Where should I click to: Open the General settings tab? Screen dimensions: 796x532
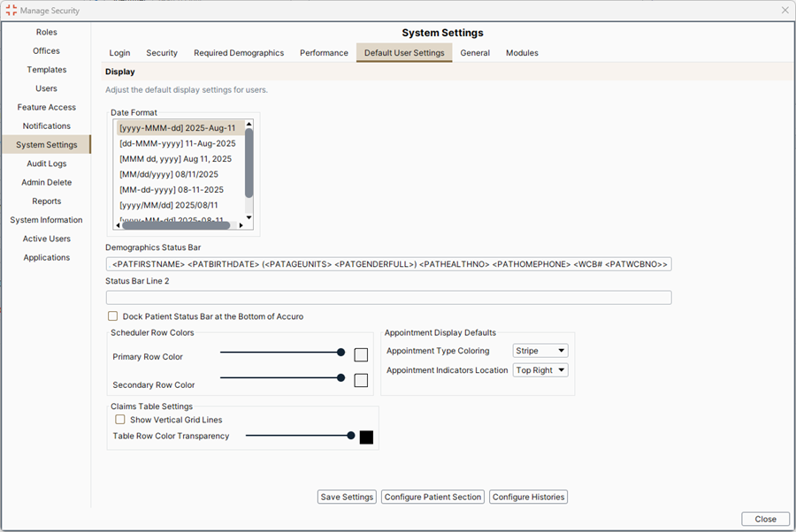point(475,52)
